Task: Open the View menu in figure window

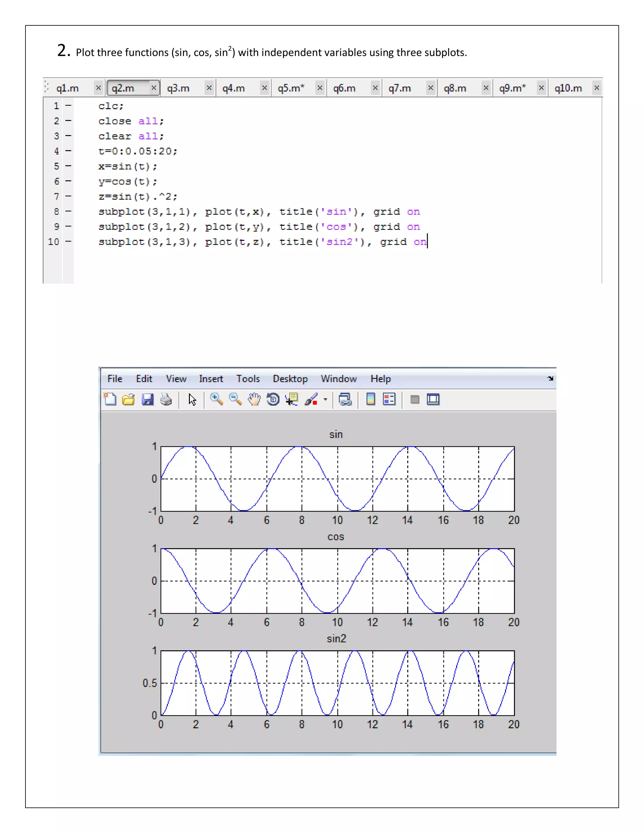Action: [176, 379]
